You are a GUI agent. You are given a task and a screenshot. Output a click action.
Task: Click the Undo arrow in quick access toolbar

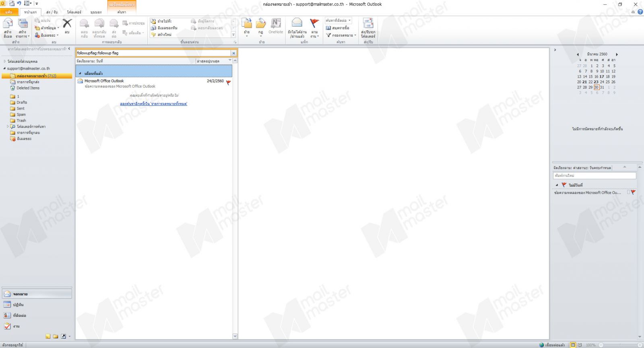coord(19,3)
